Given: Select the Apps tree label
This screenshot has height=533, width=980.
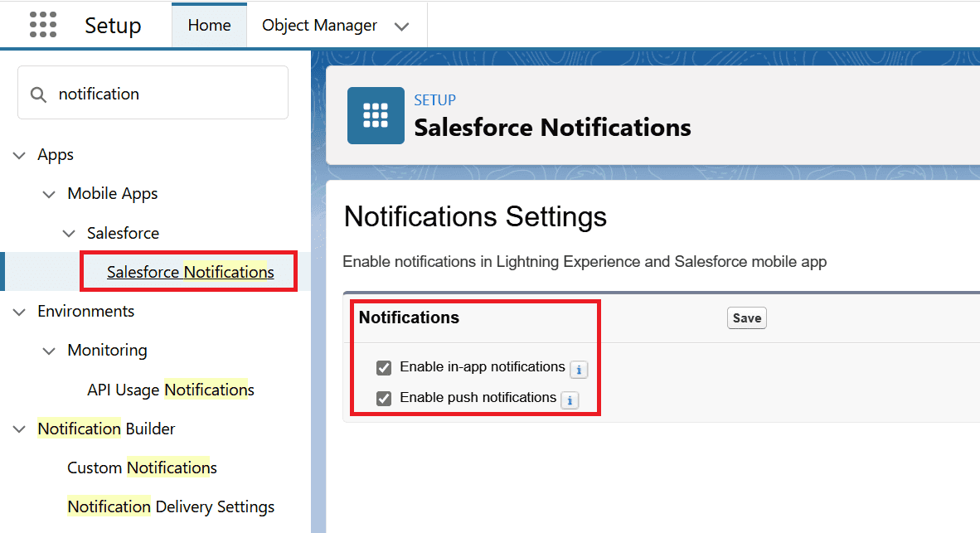Looking at the screenshot, I should pos(56,155).
